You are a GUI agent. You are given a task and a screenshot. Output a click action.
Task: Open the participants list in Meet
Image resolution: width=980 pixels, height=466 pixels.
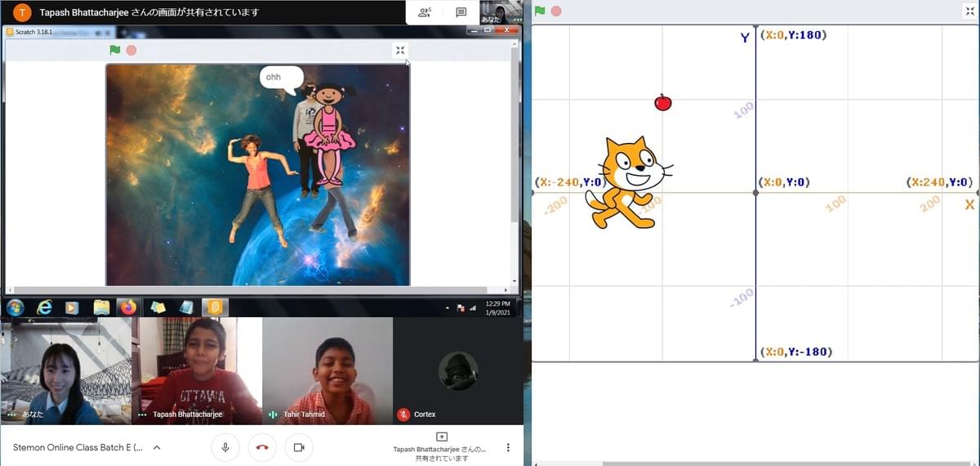(425, 12)
